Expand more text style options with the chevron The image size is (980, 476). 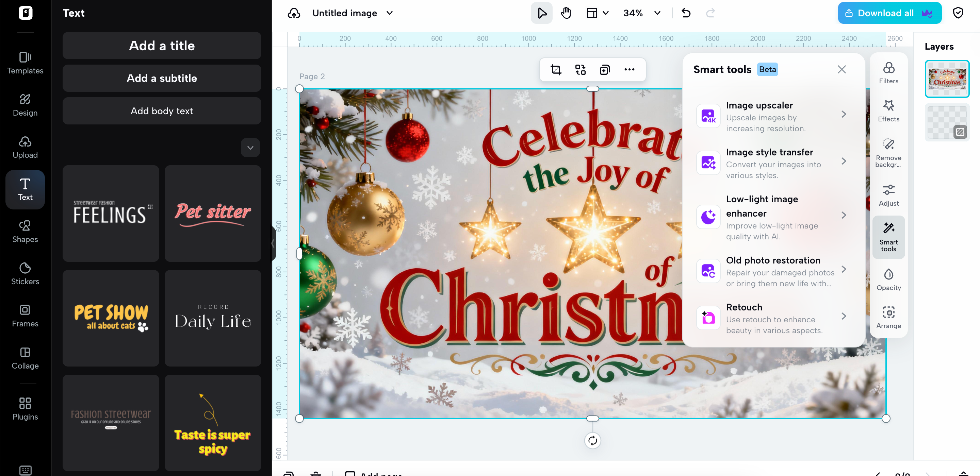click(250, 147)
